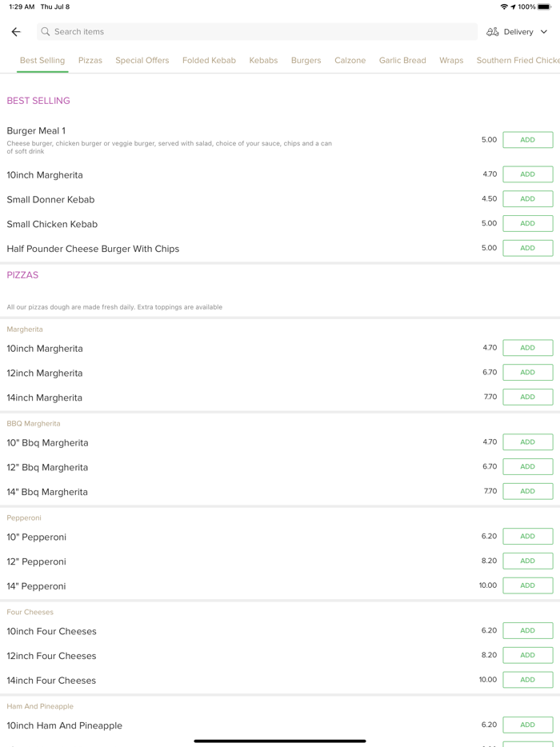Screen dimensions: 560x747
Task: Add Burger Meal 1 to order
Action: pos(527,140)
